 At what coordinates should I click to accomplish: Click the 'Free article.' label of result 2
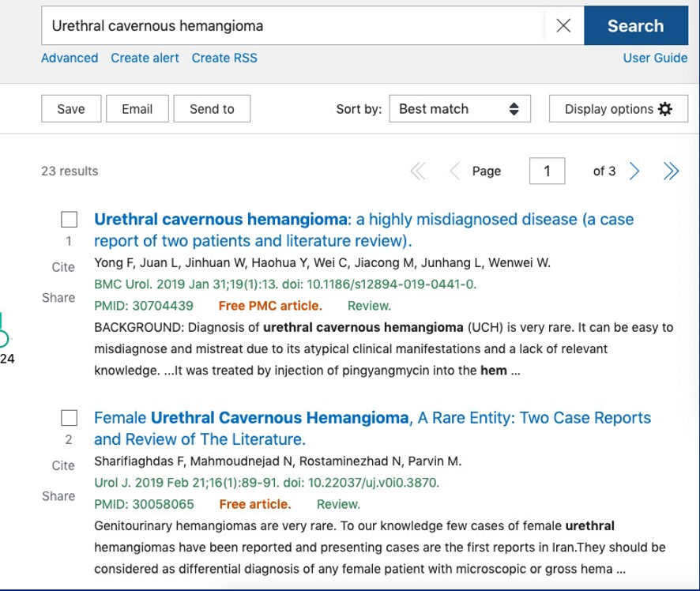click(x=255, y=504)
